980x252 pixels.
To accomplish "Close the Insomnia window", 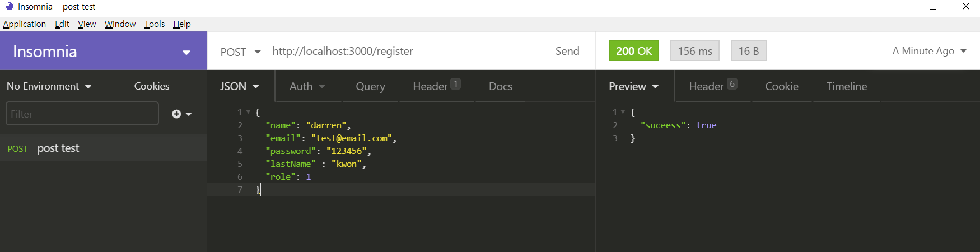I will 966,6.
